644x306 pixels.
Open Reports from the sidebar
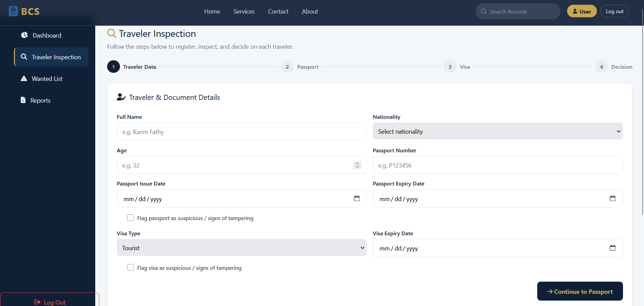coord(51,100)
